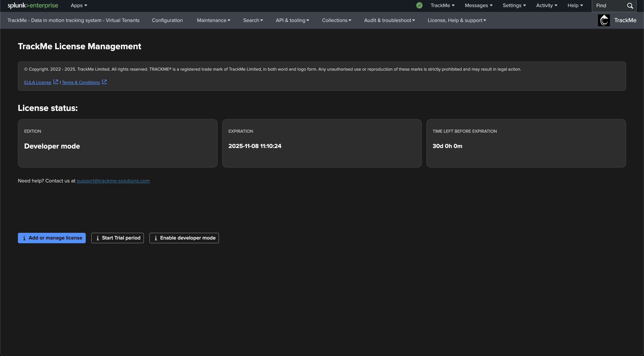The width and height of the screenshot is (644, 356).
Task: Open the Maintenance dropdown menu
Action: (x=214, y=20)
